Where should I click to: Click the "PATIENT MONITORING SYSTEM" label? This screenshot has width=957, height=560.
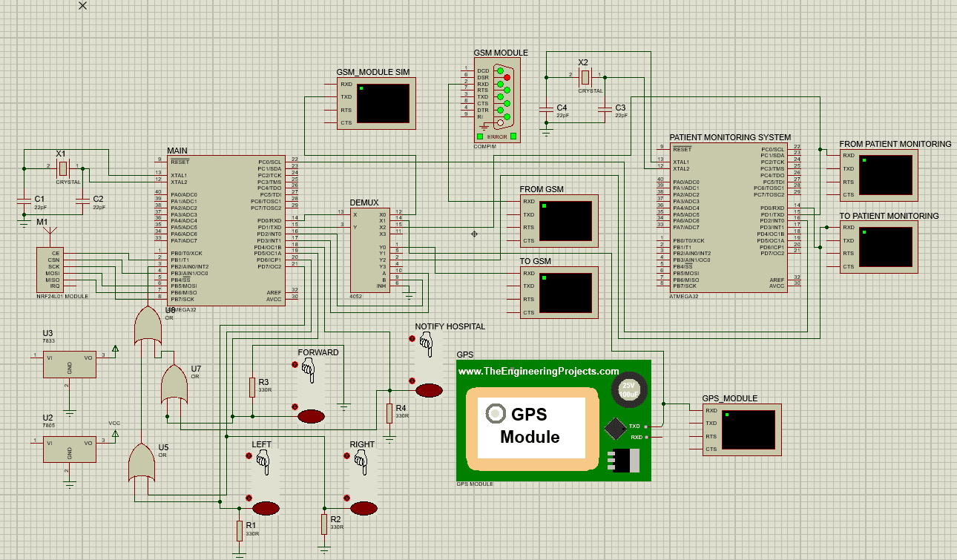pos(730,137)
